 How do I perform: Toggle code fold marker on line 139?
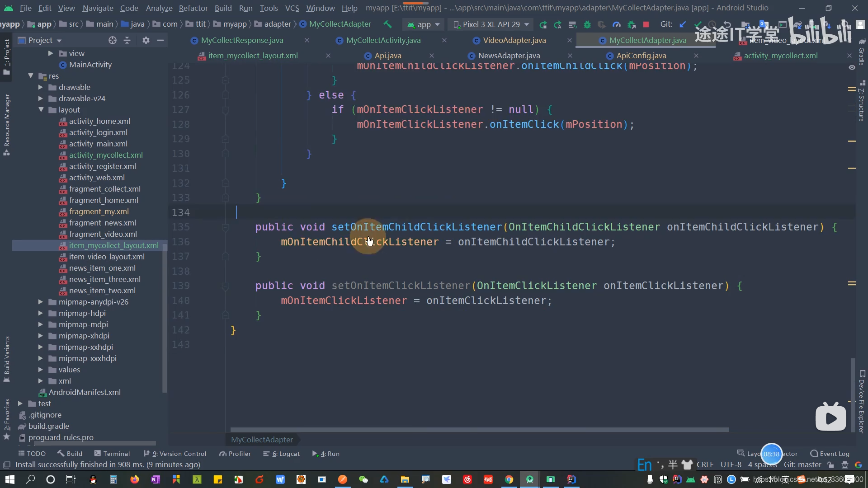pyautogui.click(x=225, y=286)
